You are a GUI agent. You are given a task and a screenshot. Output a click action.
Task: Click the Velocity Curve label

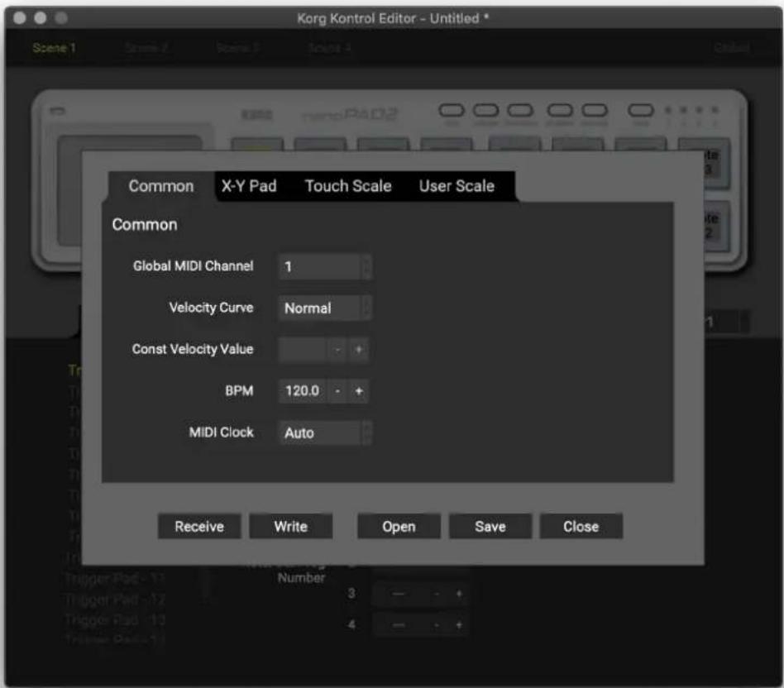click(211, 308)
